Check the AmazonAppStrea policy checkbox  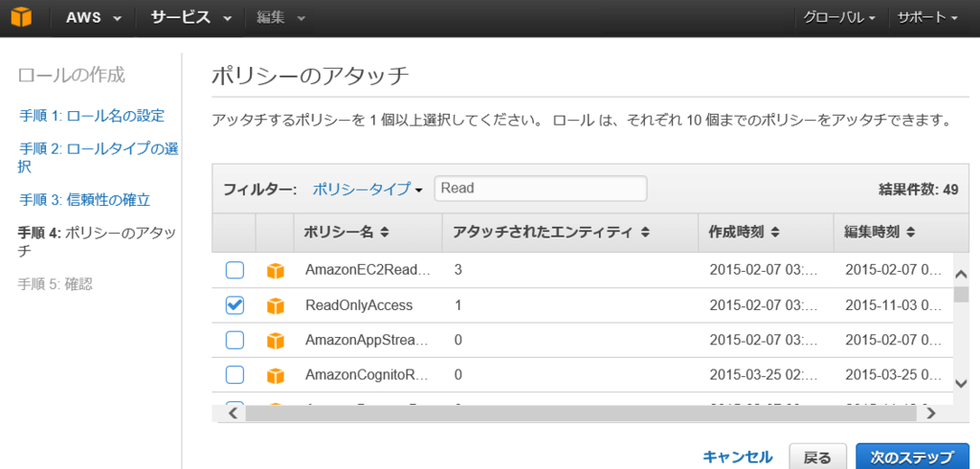tap(234, 340)
